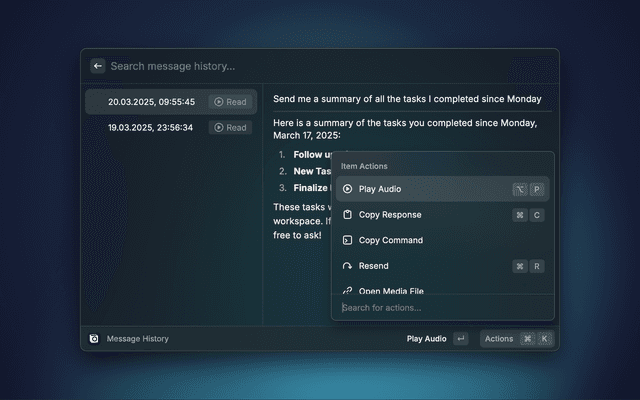Select the 19.03.2025, 23:56:34 message

(x=151, y=128)
